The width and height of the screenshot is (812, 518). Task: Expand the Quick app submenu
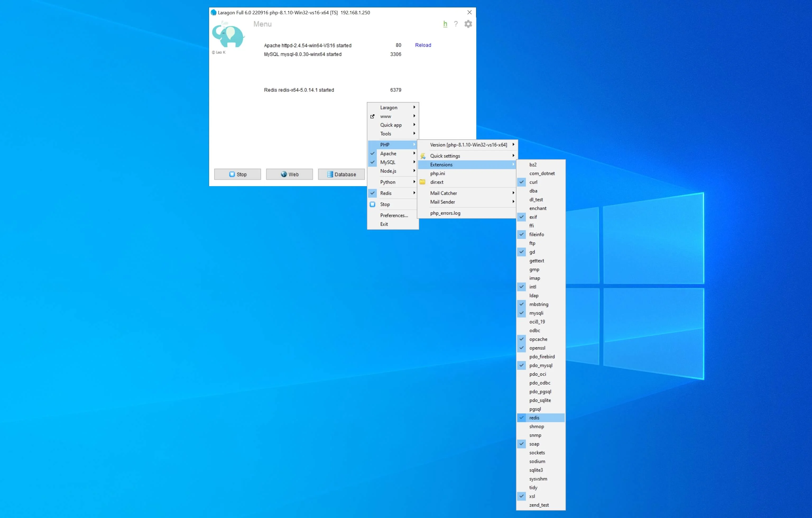393,125
